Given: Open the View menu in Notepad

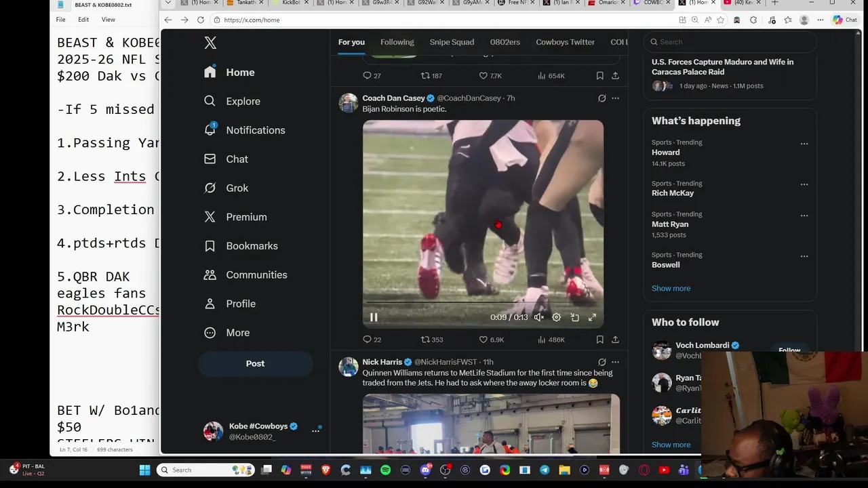Looking at the screenshot, I should [108, 20].
